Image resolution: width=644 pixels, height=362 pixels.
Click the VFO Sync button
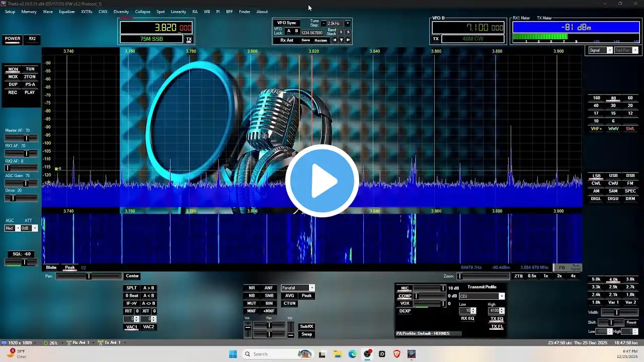pyautogui.click(x=287, y=23)
